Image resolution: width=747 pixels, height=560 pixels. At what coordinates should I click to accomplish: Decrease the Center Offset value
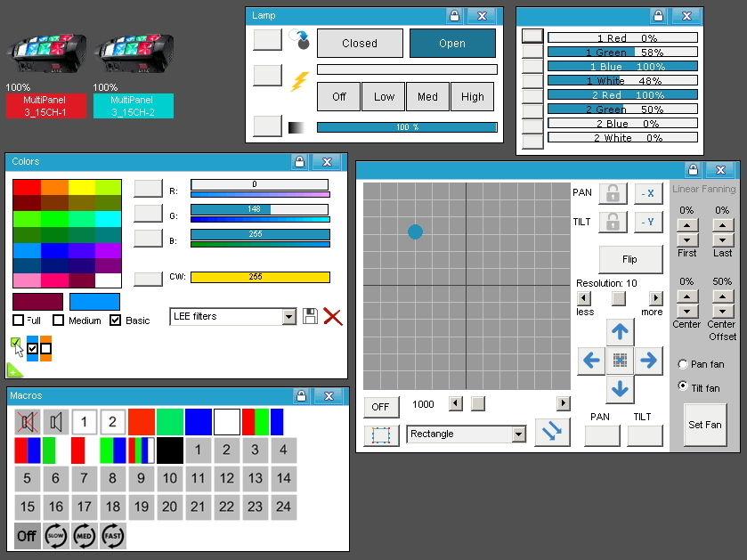pyautogui.click(x=723, y=312)
